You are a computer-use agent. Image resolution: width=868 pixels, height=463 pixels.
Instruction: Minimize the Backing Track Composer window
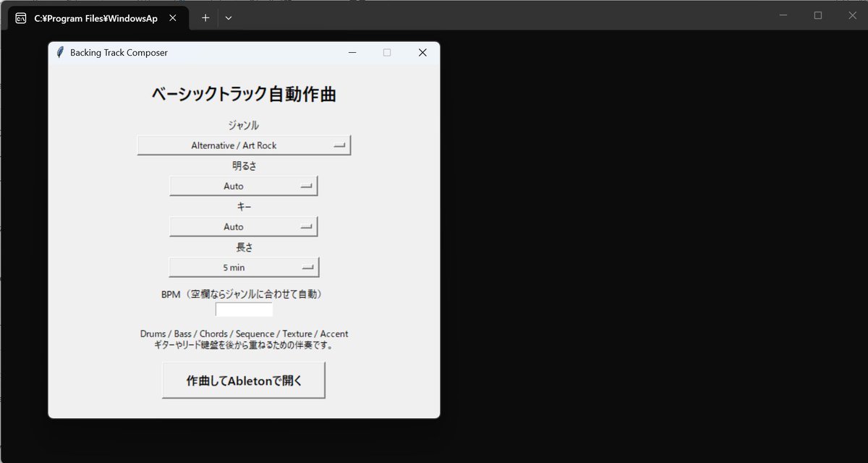click(x=352, y=53)
